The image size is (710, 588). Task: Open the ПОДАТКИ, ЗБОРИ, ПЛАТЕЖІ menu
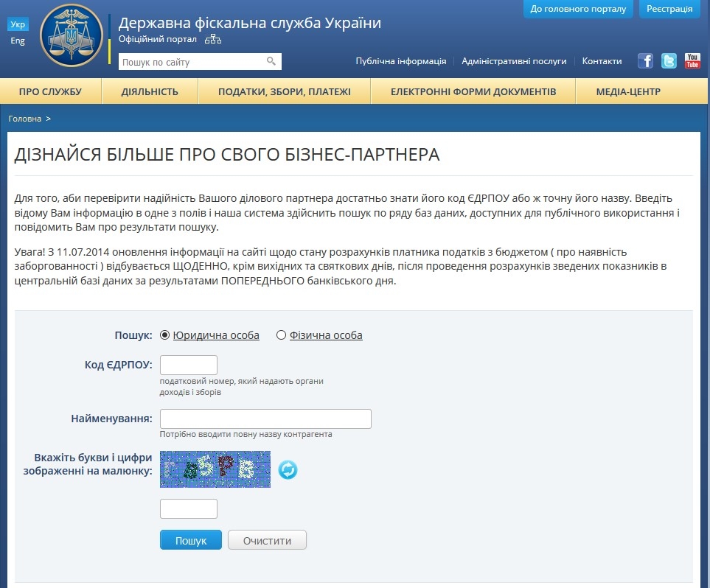[284, 92]
